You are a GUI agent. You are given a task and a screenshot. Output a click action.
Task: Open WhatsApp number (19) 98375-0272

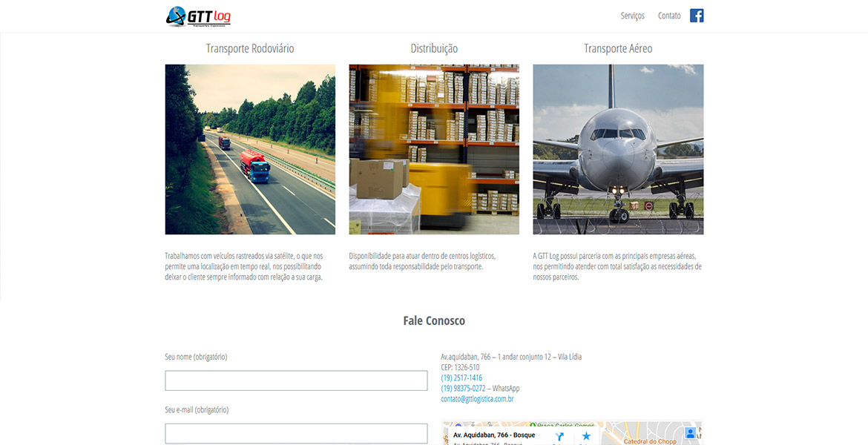[x=464, y=388]
